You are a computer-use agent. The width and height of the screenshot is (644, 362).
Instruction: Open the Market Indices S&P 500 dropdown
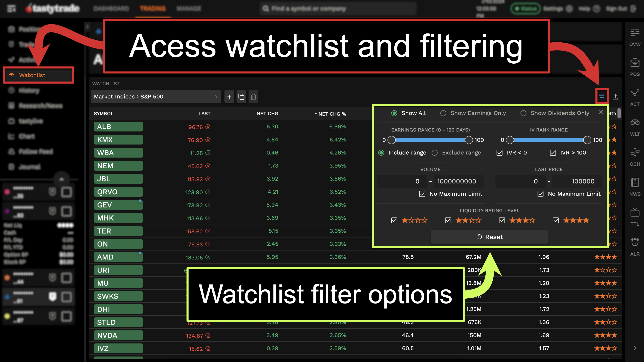[155, 97]
